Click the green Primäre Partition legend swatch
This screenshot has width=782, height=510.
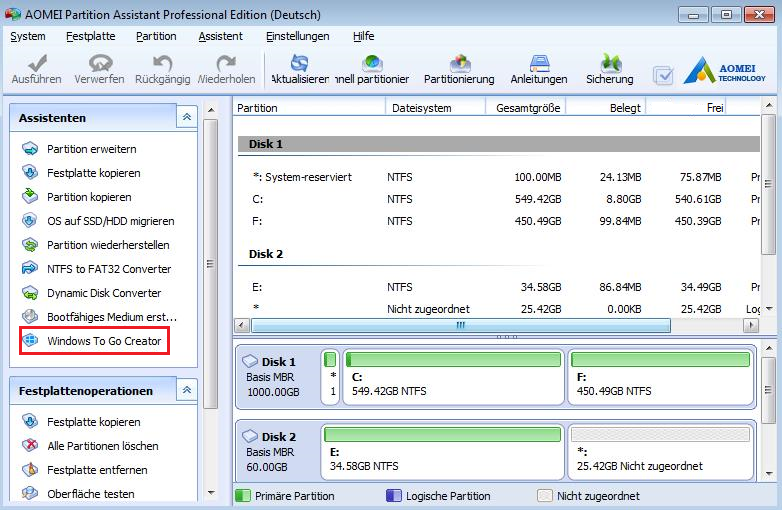[x=242, y=496]
